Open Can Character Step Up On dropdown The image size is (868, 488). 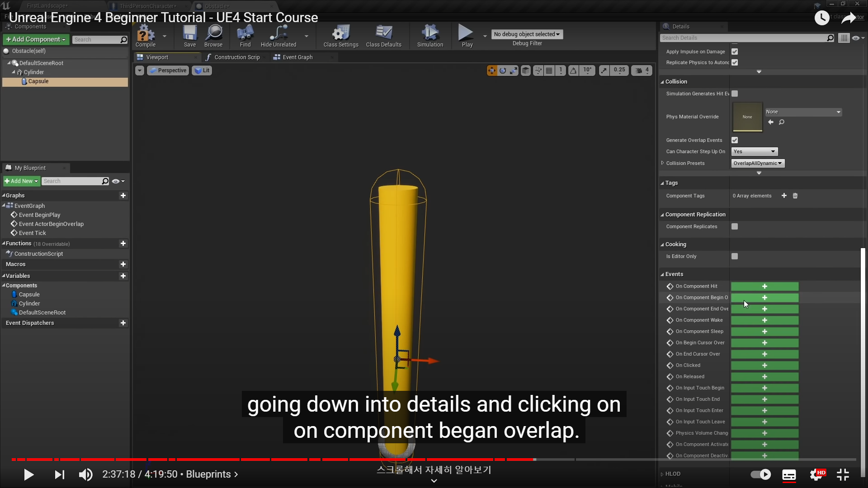coord(754,151)
